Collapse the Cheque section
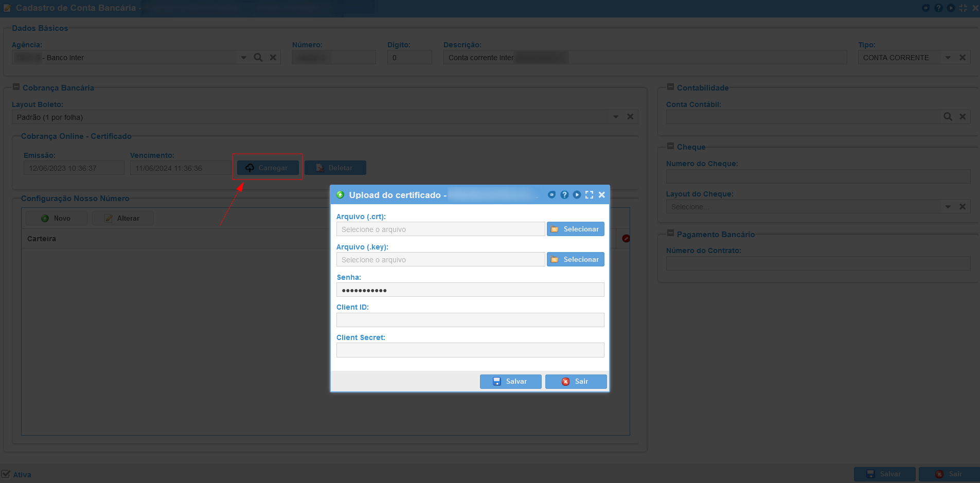 click(670, 146)
